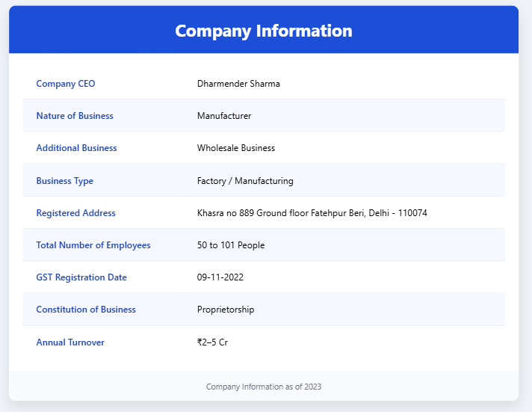Screen dimensions: 532x412
Task: Select the Annual Turnover label
Action: [x=70, y=342]
